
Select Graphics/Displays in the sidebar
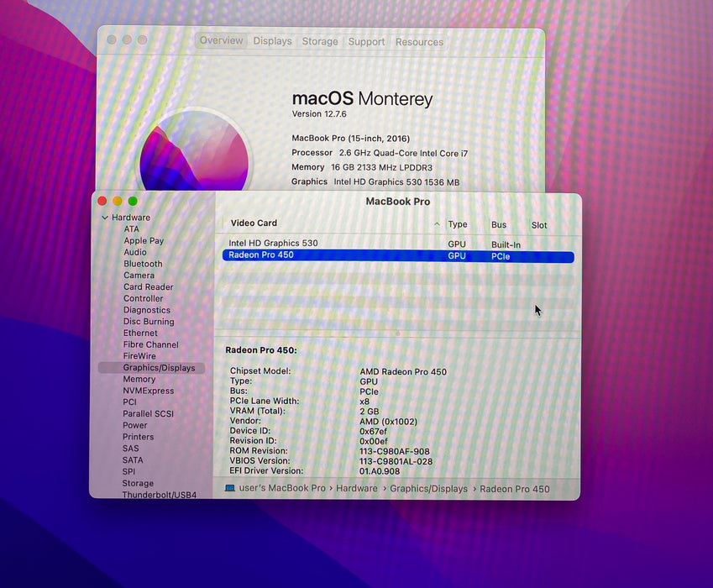151,367
